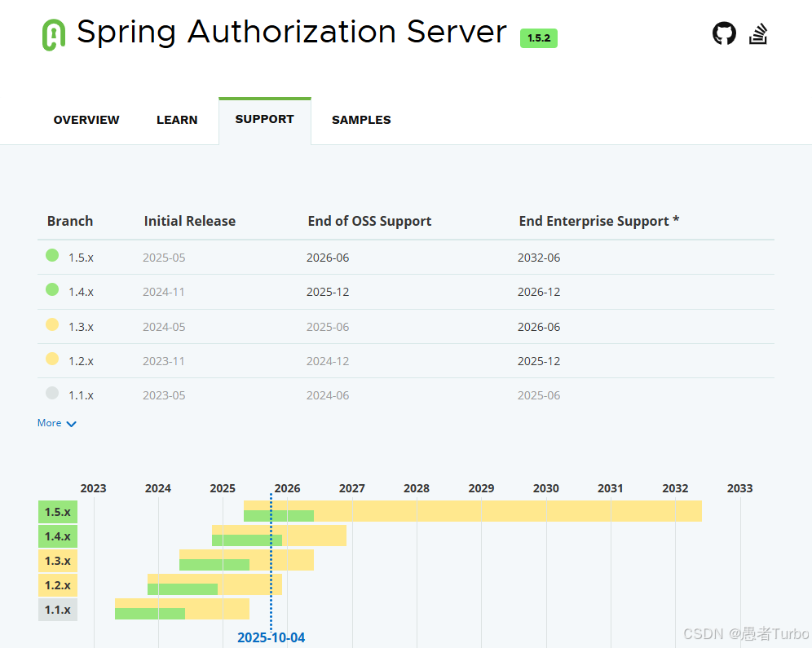Click the gray status dot for 1.1.x
Viewport: 812px width, 648px height.
[52, 393]
